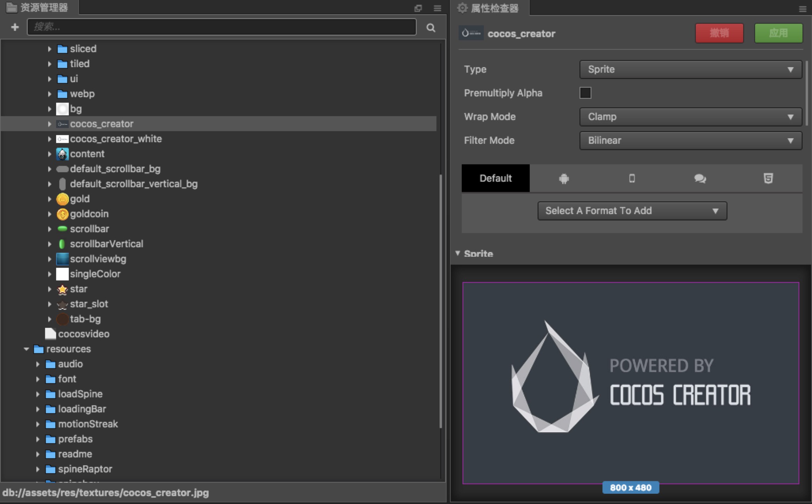Click the db://assets/res/textures/cocos_creator.jpg path text
The image size is (812, 504).
(x=106, y=493)
